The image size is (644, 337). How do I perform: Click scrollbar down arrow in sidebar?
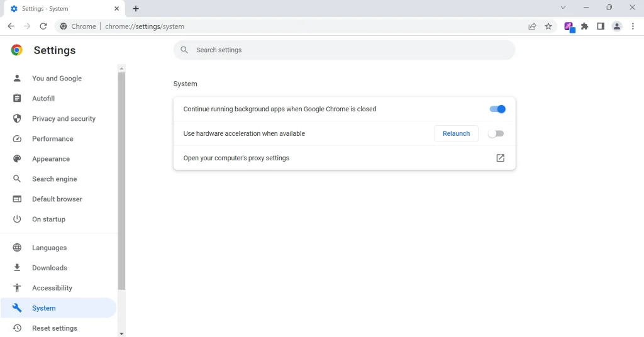coord(121,334)
